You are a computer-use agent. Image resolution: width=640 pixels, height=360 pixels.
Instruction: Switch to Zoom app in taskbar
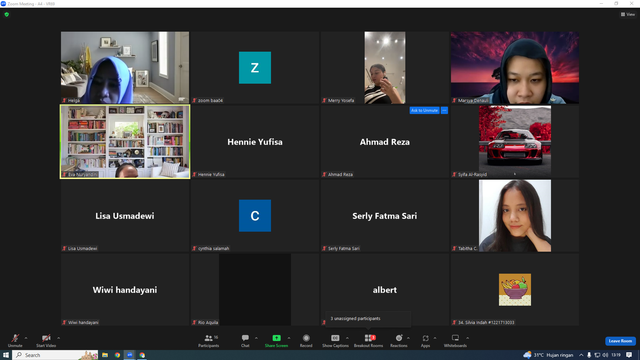[129, 355]
